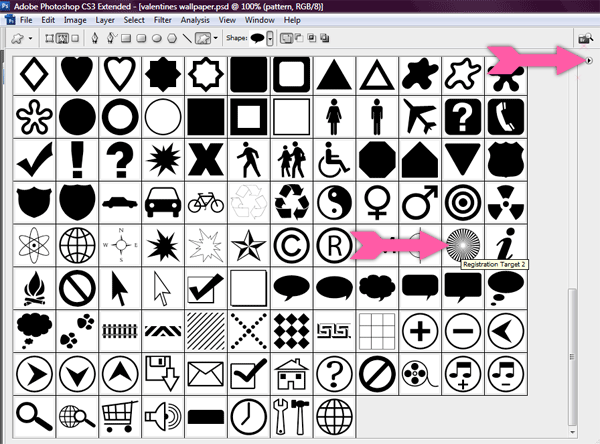
Task: Enable Add to path area mode
Action: pos(285,38)
